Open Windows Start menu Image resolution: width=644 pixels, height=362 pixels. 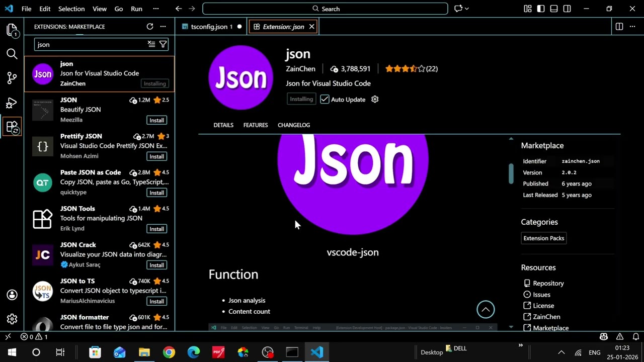[x=12, y=352]
